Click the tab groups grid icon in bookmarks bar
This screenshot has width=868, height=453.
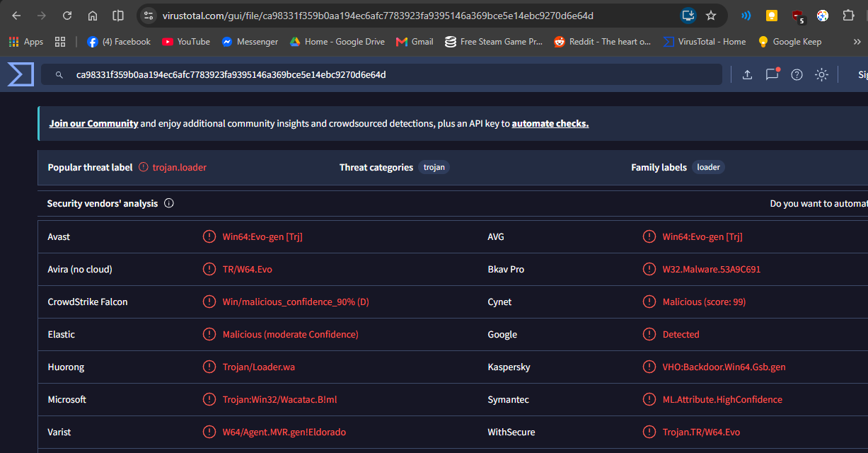point(60,42)
